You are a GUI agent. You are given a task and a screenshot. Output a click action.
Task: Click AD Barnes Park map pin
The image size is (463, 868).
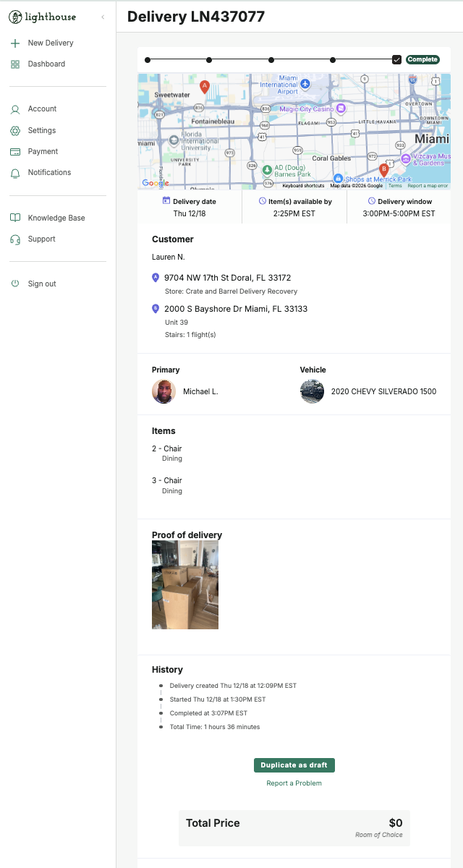point(267,170)
